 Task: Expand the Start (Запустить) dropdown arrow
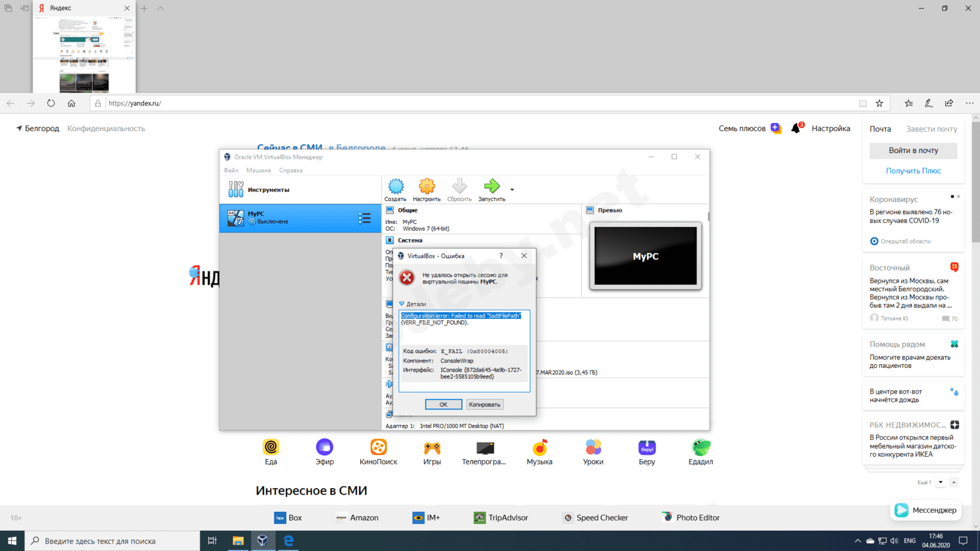pos(512,190)
